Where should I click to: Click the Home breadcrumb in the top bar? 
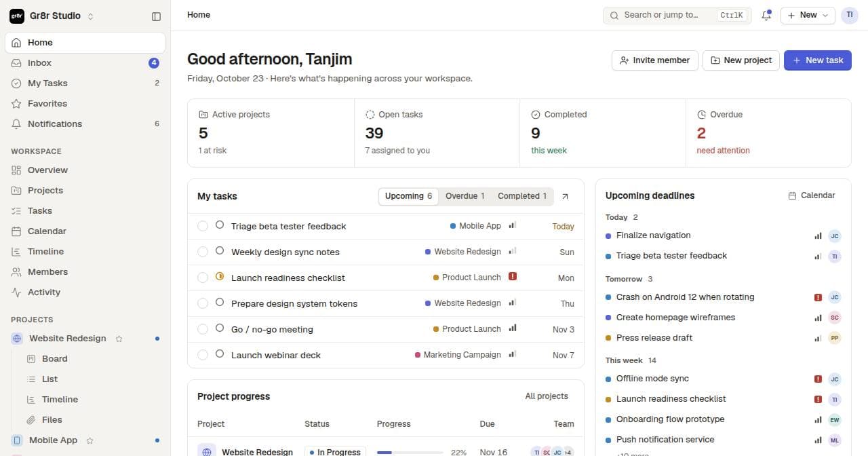click(x=199, y=15)
